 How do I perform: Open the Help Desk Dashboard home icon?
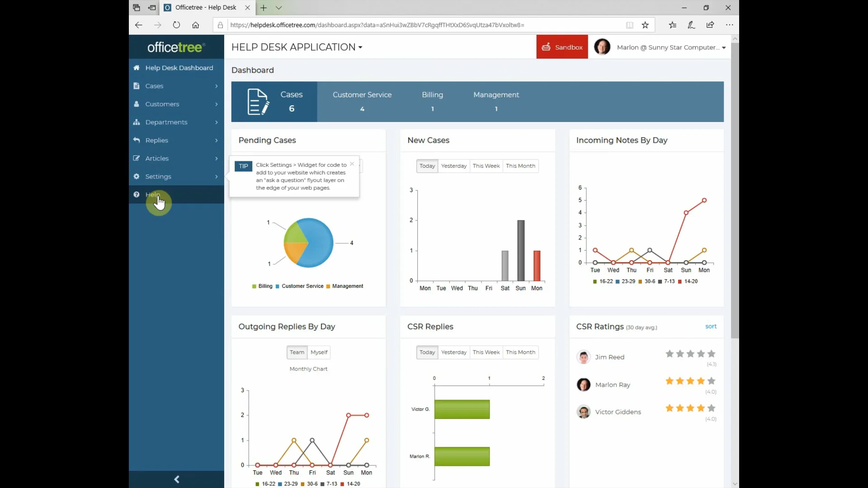coord(137,68)
